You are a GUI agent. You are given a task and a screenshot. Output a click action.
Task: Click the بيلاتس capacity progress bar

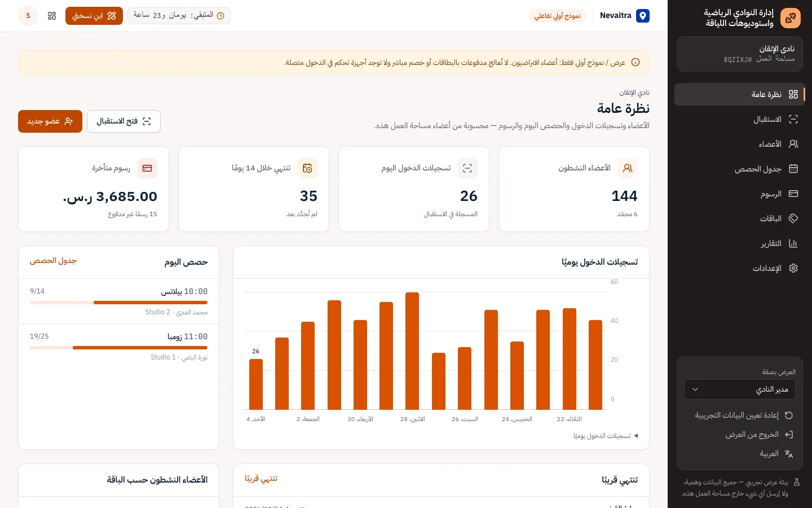[x=118, y=303]
